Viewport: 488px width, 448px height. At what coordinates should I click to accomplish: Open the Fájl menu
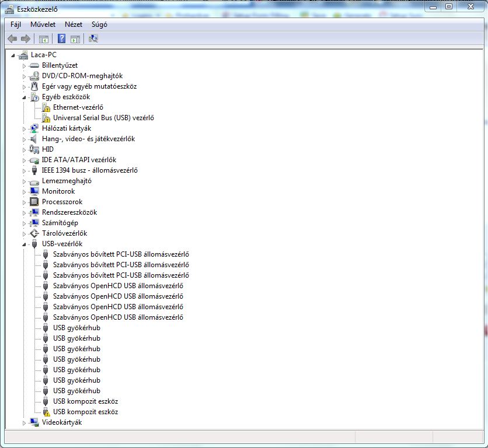pyautogui.click(x=16, y=24)
